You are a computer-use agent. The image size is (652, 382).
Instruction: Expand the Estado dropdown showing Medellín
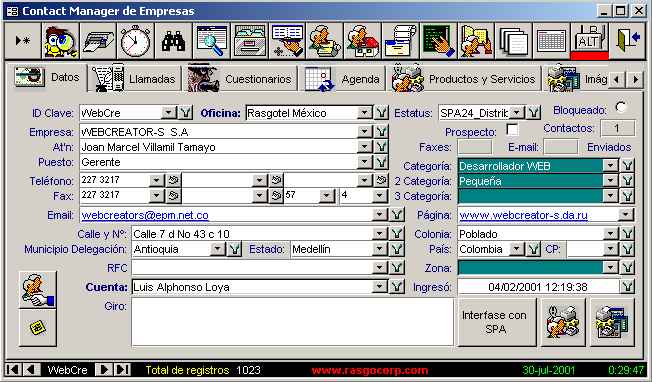click(379, 249)
